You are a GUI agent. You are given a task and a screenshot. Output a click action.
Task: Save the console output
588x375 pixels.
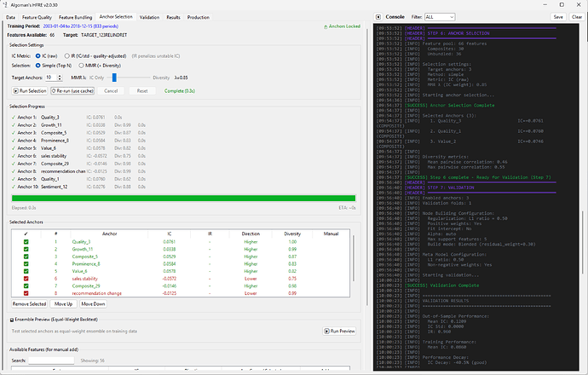point(558,17)
